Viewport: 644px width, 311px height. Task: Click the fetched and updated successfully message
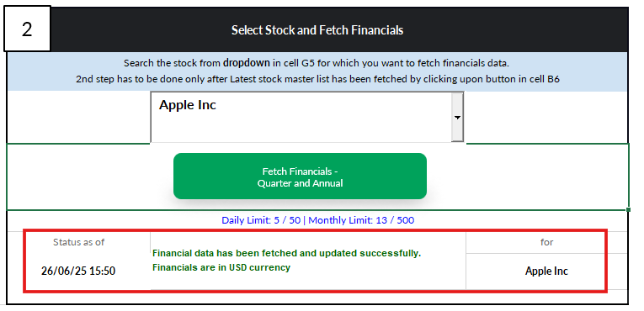[287, 253]
